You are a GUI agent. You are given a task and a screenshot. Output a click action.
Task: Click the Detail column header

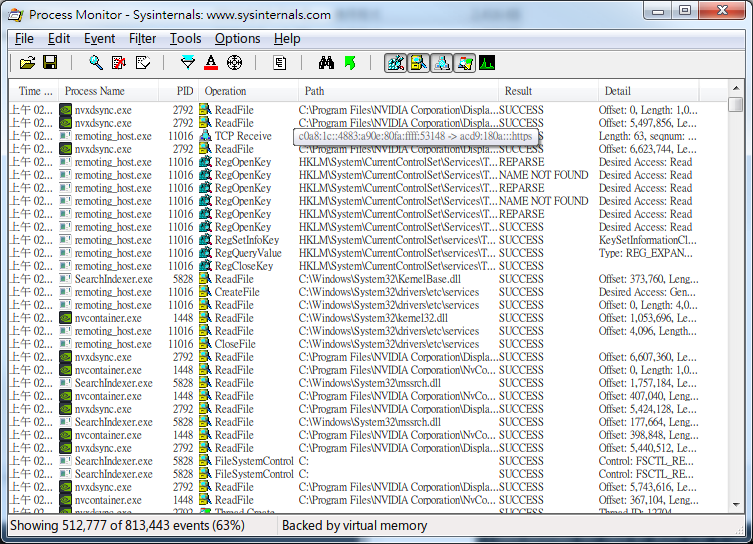pyautogui.click(x=648, y=91)
